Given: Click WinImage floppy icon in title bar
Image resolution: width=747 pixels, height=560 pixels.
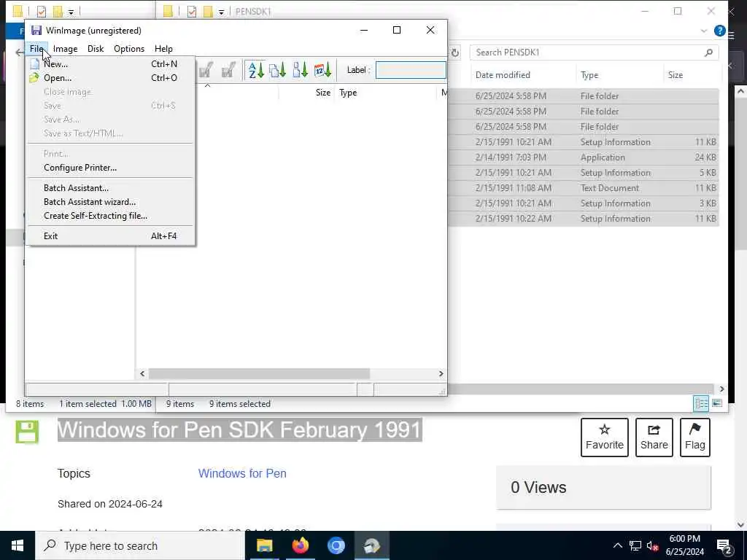Looking at the screenshot, I should (36, 31).
